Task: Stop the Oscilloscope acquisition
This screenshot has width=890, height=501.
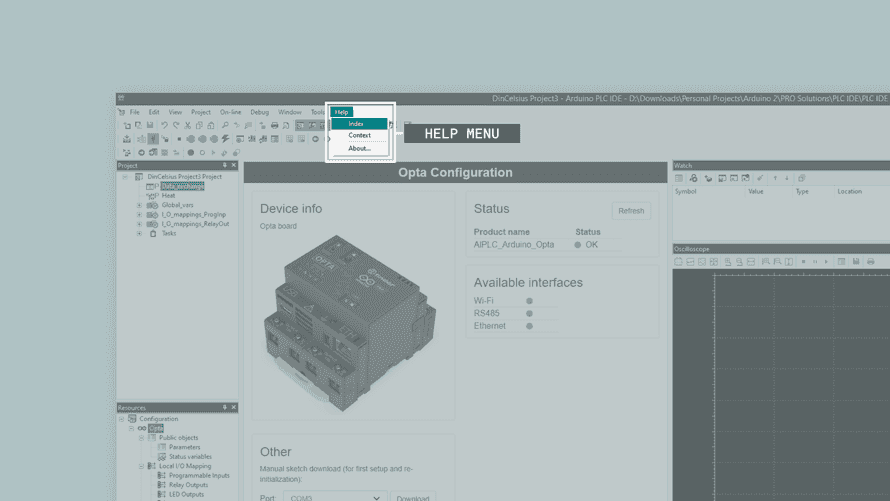Action: [803, 262]
